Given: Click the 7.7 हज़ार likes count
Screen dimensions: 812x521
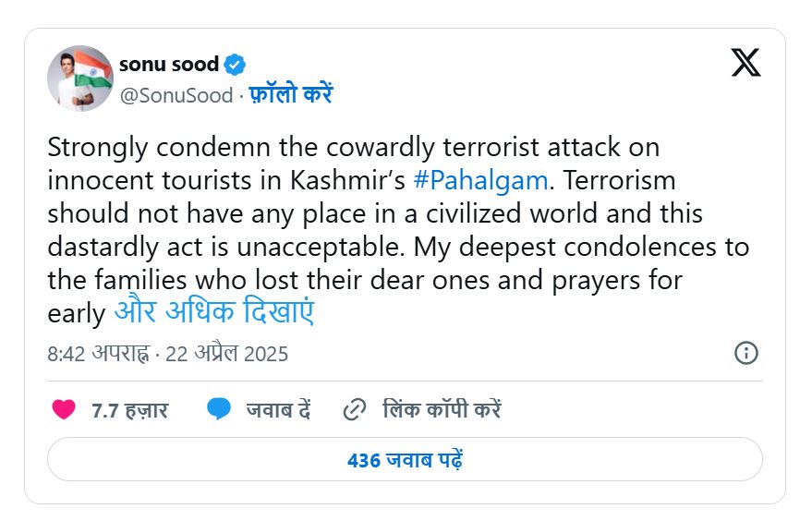Looking at the screenshot, I should tap(129, 410).
